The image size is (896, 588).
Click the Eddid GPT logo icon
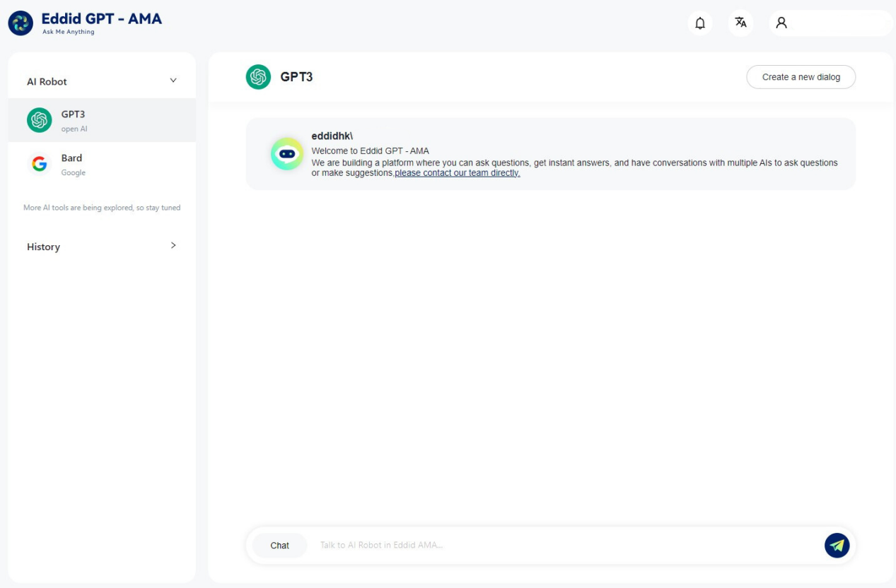coord(21,23)
